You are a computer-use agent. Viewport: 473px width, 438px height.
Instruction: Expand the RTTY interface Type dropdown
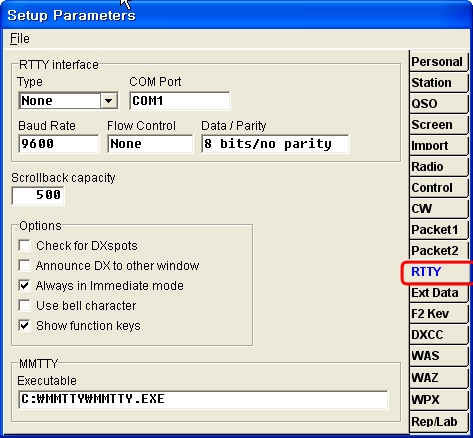(x=109, y=101)
